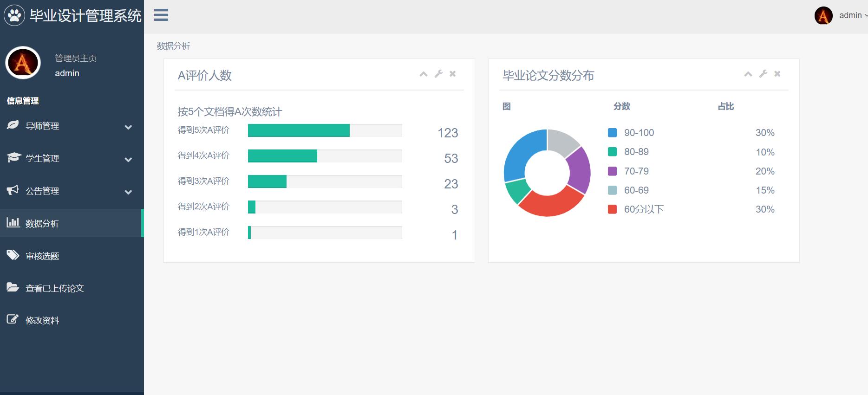Click the purple donut chart segment
Screen dimensions: 868x395
pos(580,171)
